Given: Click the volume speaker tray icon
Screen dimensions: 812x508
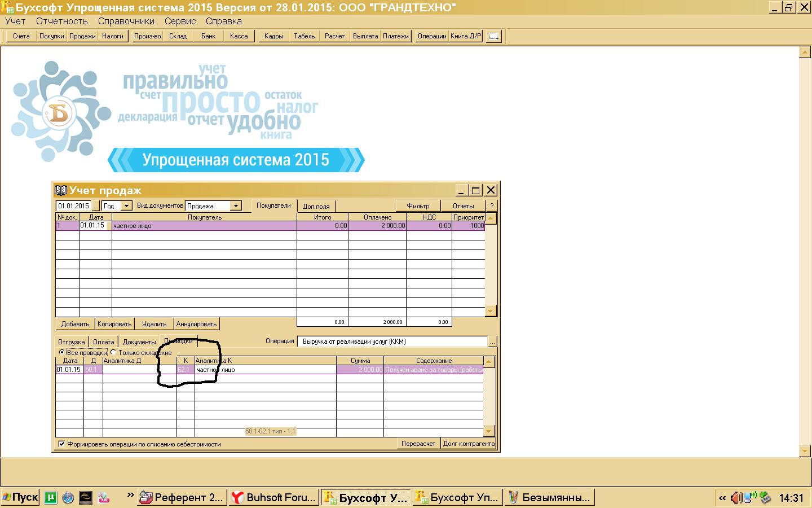Looking at the screenshot, I should (x=736, y=498).
